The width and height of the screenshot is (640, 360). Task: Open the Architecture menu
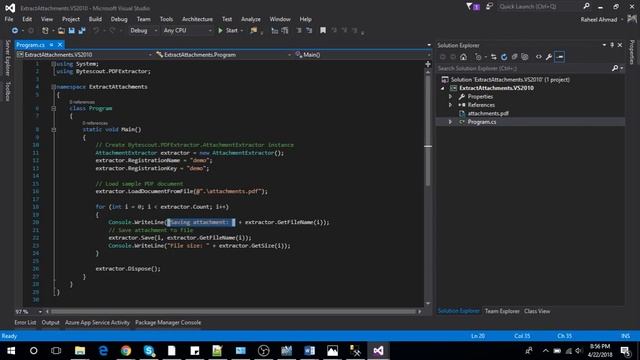tap(197, 19)
